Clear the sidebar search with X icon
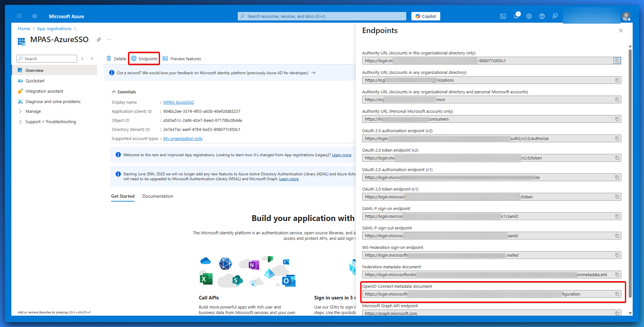Image resolution: width=644 pixels, height=327 pixels. tap(82, 59)
